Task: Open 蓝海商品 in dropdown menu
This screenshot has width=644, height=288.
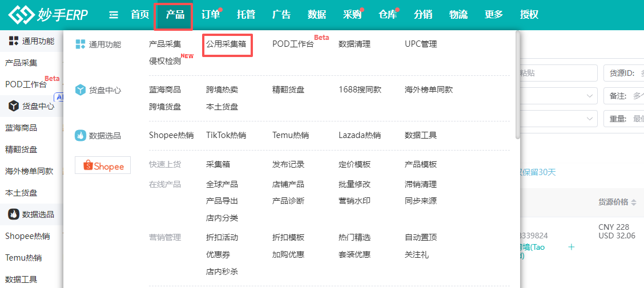Action: (165, 90)
